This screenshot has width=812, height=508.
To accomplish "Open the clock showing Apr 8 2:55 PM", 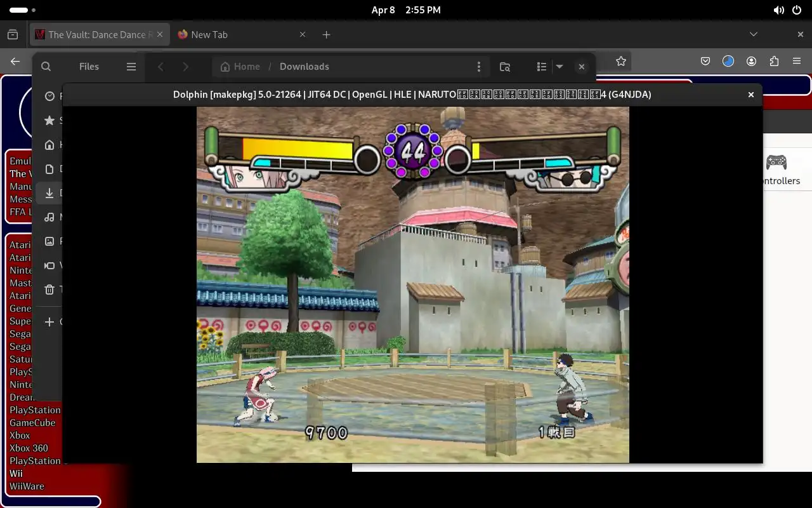I will tap(406, 10).
